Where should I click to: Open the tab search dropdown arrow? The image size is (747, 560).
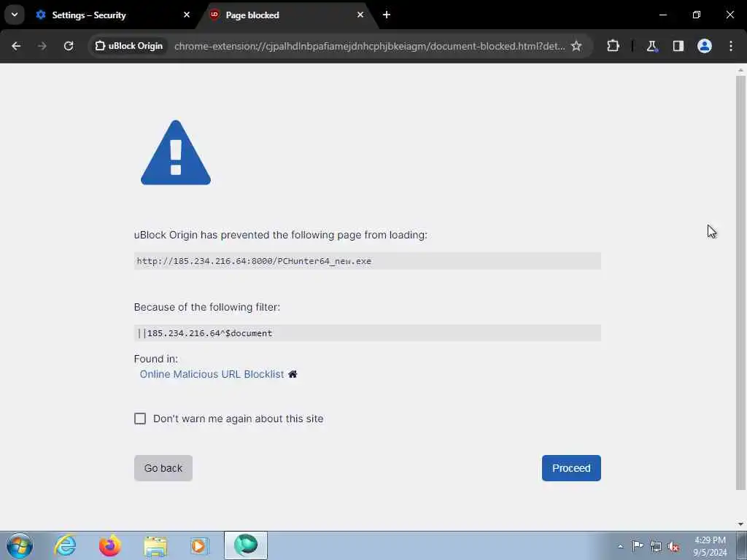15,15
